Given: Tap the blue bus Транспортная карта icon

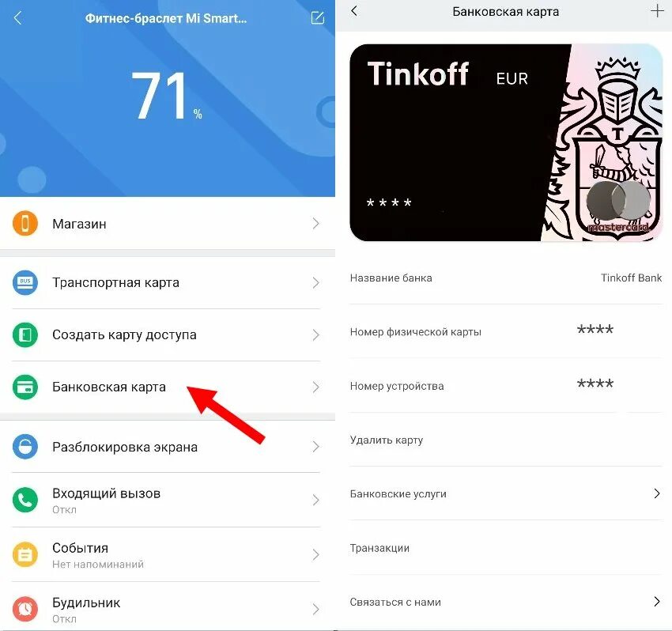Looking at the screenshot, I should click(x=25, y=282).
